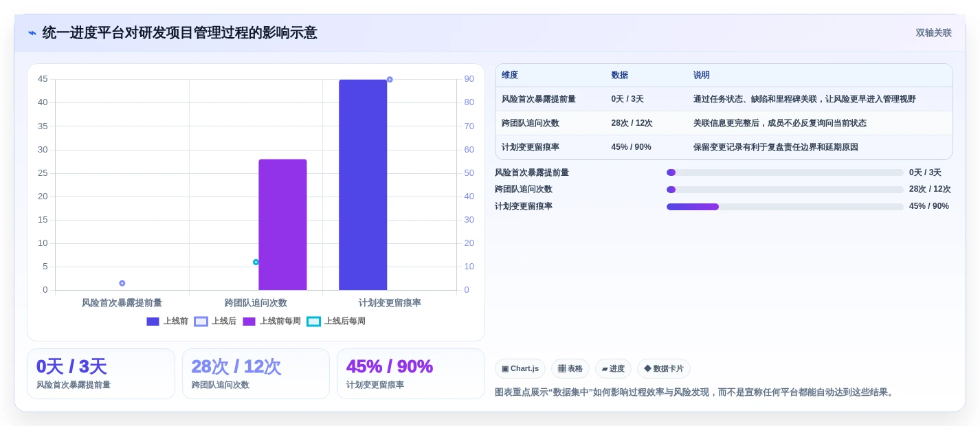Click table cell 风险首次暴露提前量
The width and height of the screenshot is (980, 426).
coord(539,100)
